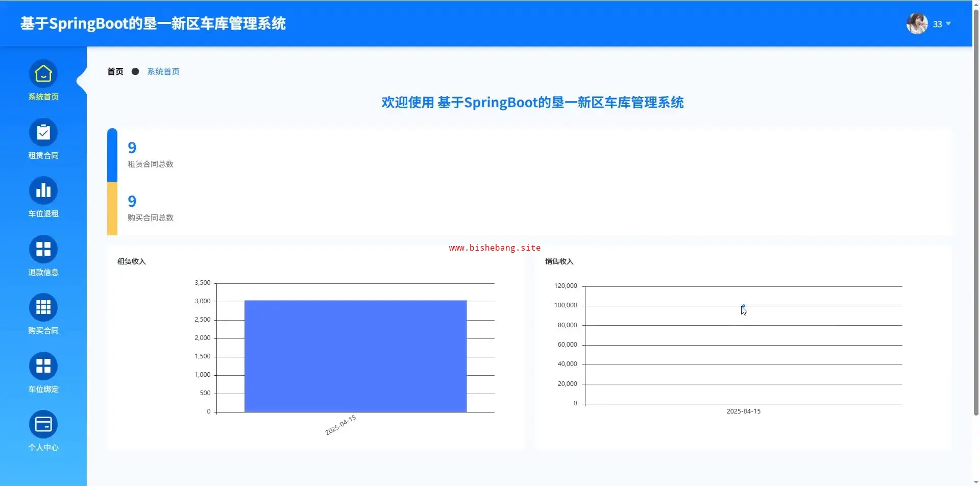Click the 购买合同总数 label
The width and height of the screenshot is (980, 486).
pos(151,217)
